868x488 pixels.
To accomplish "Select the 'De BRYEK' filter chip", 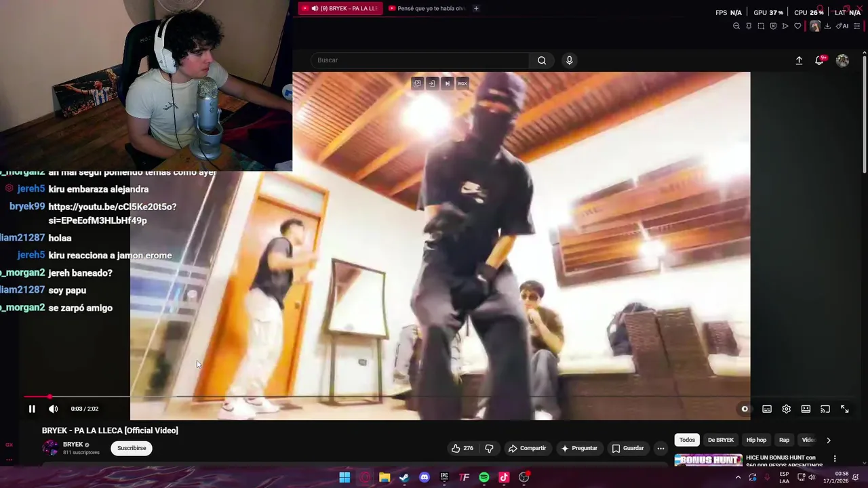I will pyautogui.click(x=721, y=440).
